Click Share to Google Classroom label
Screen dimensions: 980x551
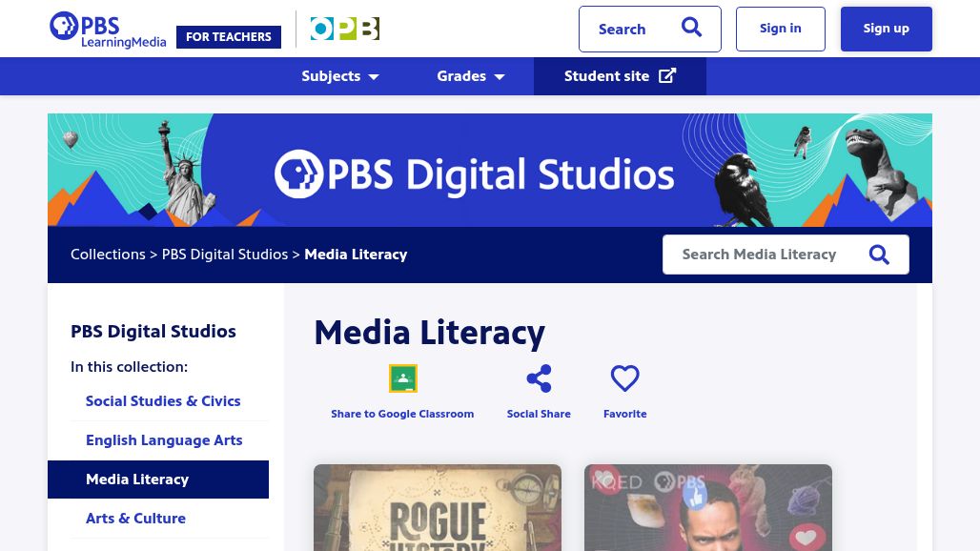coord(402,414)
